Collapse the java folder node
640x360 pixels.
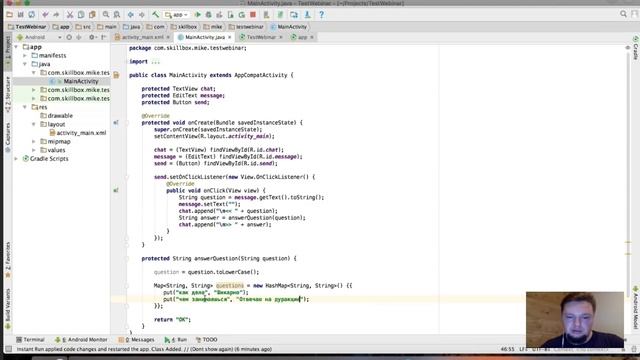[x=25, y=64]
